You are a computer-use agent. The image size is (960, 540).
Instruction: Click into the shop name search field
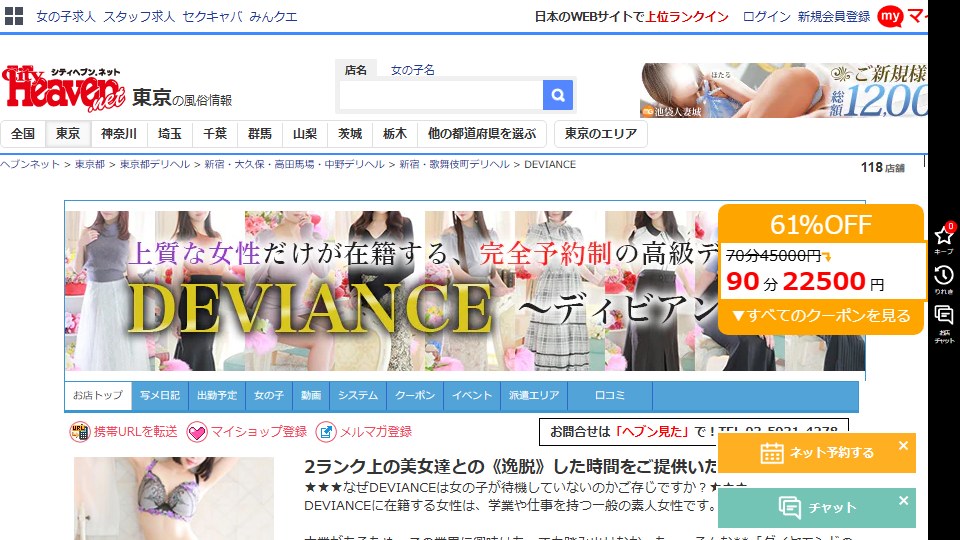click(441, 95)
